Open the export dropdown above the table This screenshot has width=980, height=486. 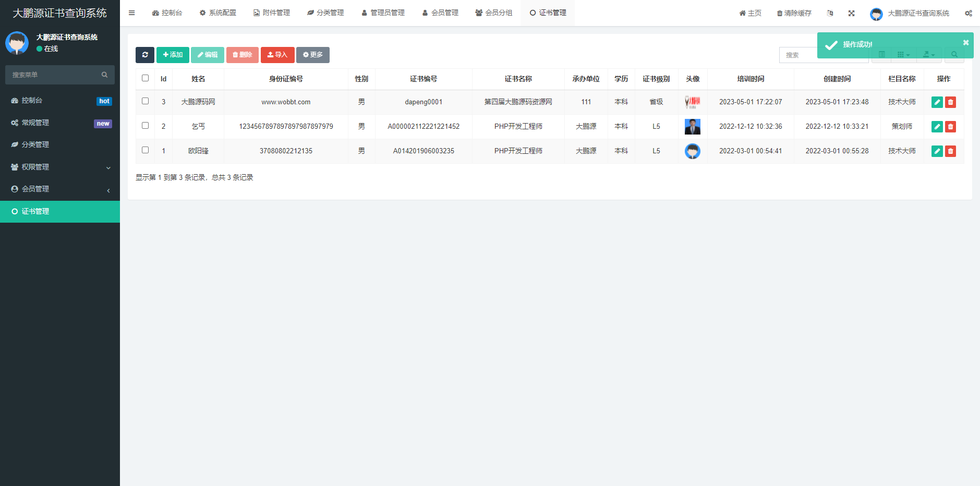click(x=929, y=54)
